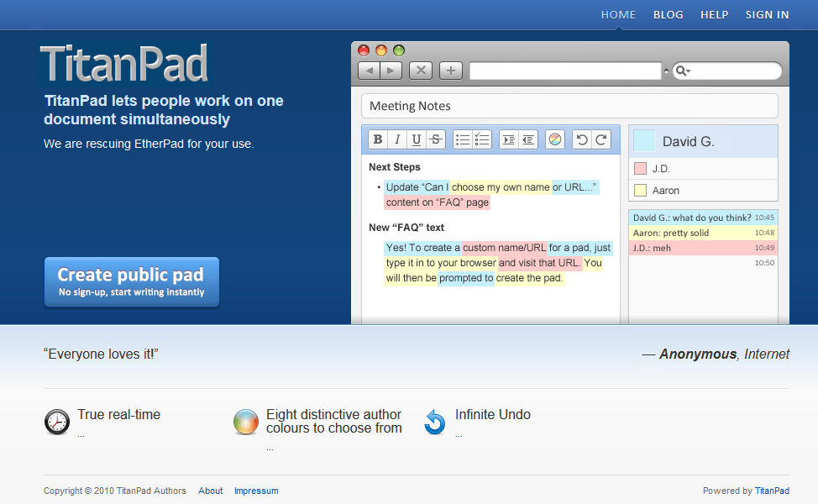The width and height of the screenshot is (818, 504).
Task: Insert a bulleted list
Action: click(x=462, y=140)
